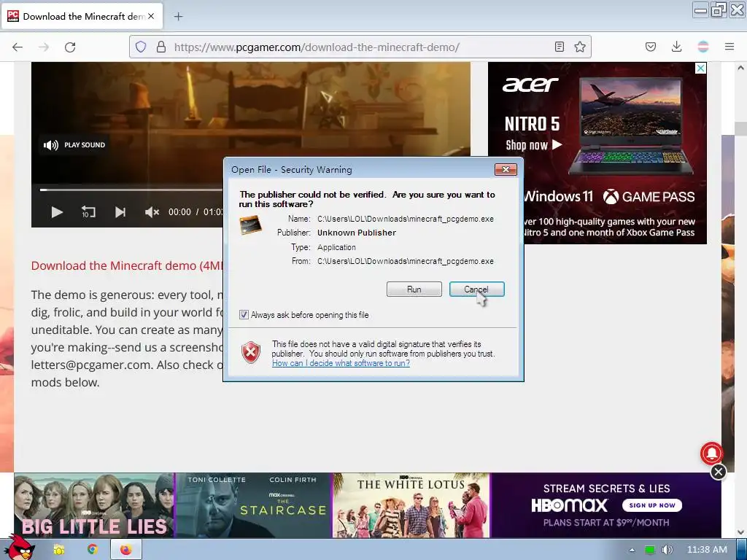Click the red notification bell icon

pyautogui.click(x=712, y=454)
